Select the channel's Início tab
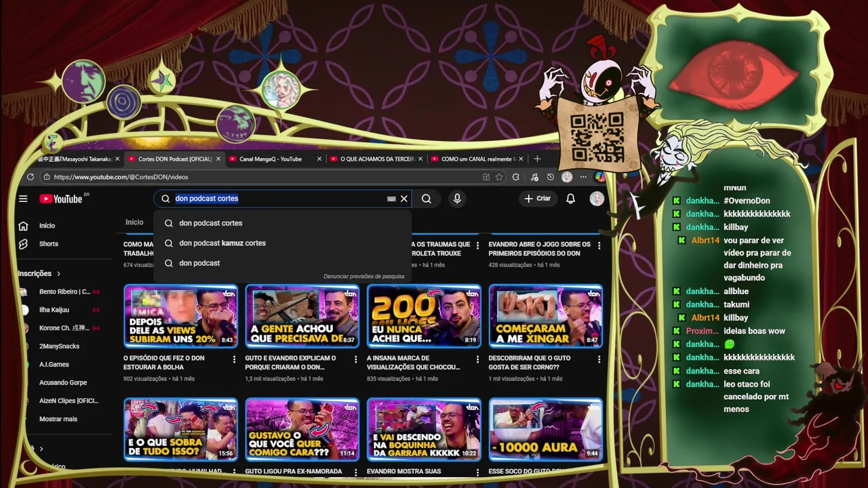Viewport: 868px width, 488px height. 134,222
